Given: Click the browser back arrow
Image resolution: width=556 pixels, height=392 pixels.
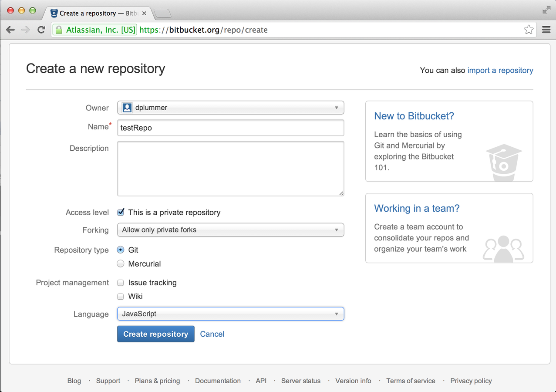Looking at the screenshot, I should [x=10, y=30].
